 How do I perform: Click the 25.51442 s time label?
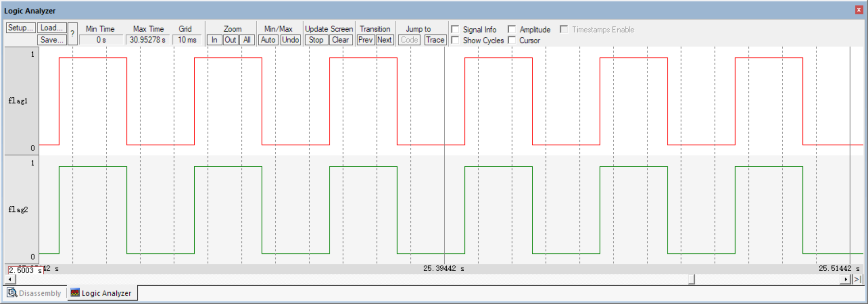[839, 268]
